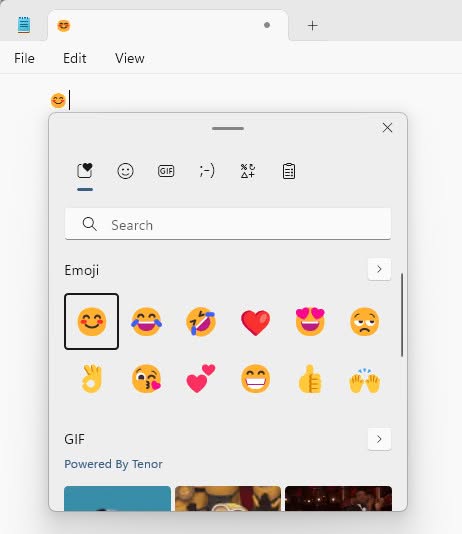The image size is (462, 534).
Task: Click the emoji panel scrollbar
Action: pos(402,315)
